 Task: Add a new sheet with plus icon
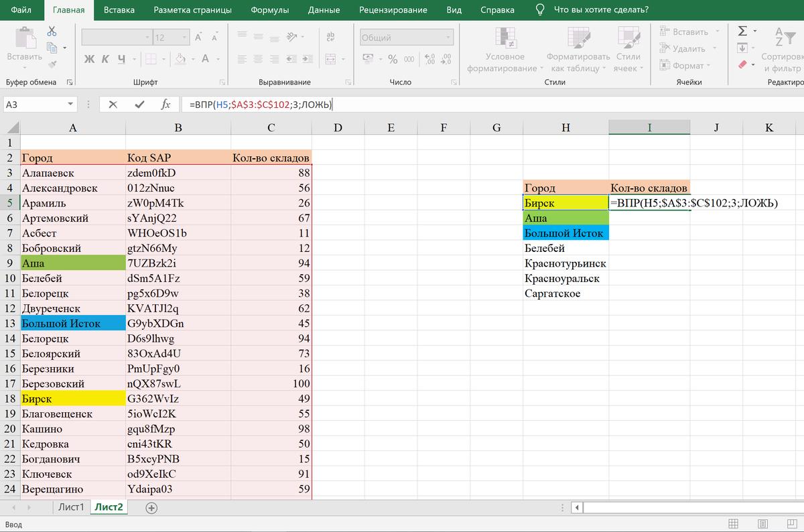(x=152, y=507)
